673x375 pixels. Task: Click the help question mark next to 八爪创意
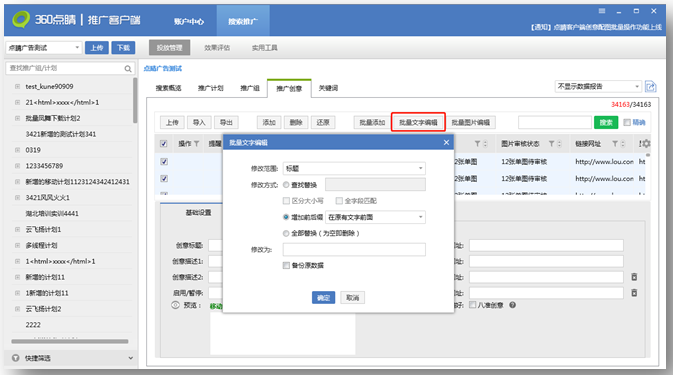[x=512, y=305]
